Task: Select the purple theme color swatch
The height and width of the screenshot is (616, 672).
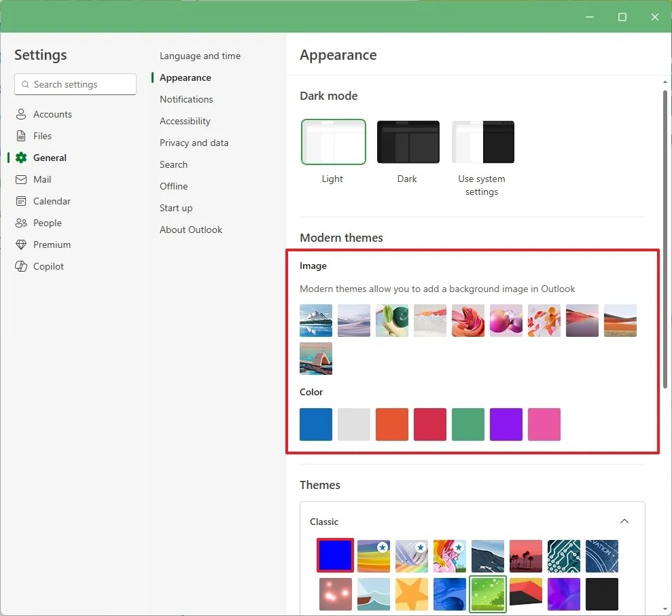Action: [x=506, y=424]
